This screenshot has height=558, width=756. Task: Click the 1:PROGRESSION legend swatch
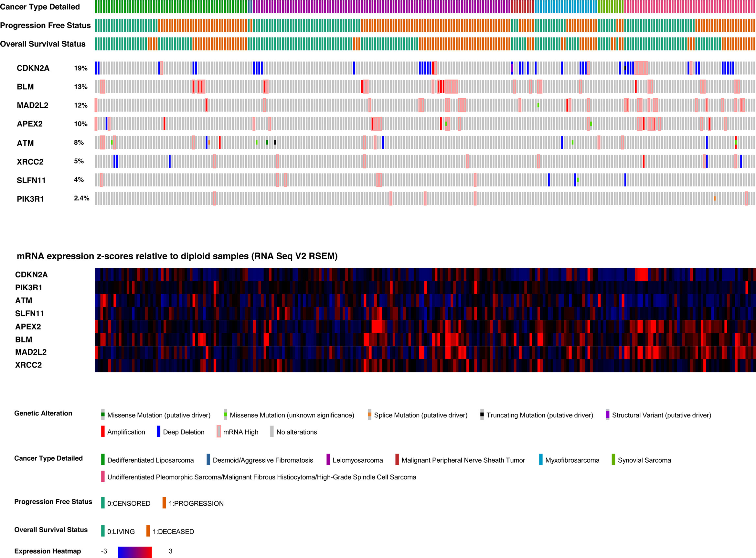coord(164,503)
